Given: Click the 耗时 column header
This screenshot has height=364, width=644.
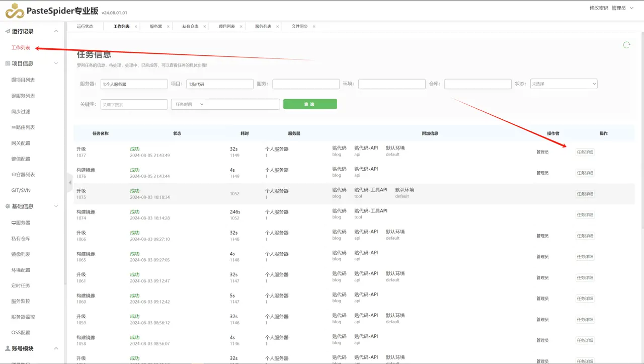Looking at the screenshot, I should tap(245, 133).
